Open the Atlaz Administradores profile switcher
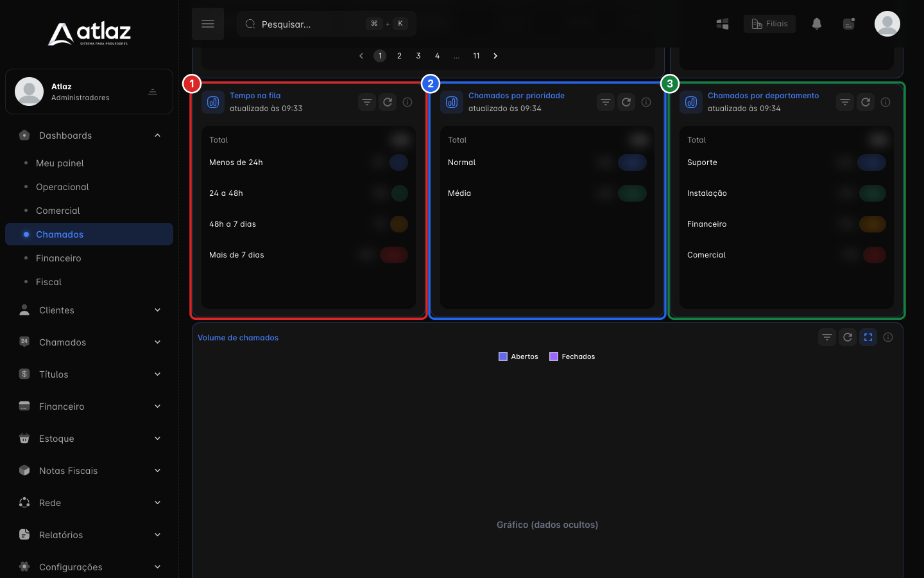Viewport: 924px width, 578px height. click(x=89, y=92)
